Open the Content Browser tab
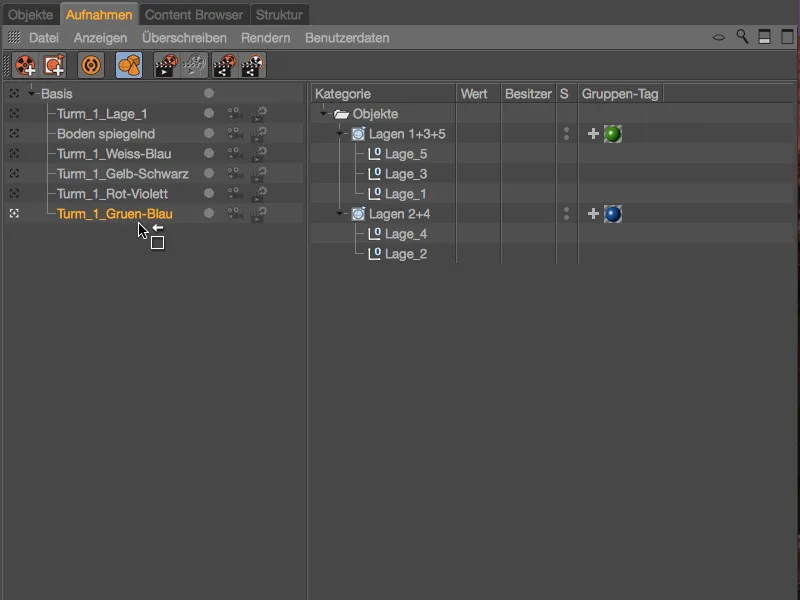Viewport: 800px width, 600px height. point(194,15)
